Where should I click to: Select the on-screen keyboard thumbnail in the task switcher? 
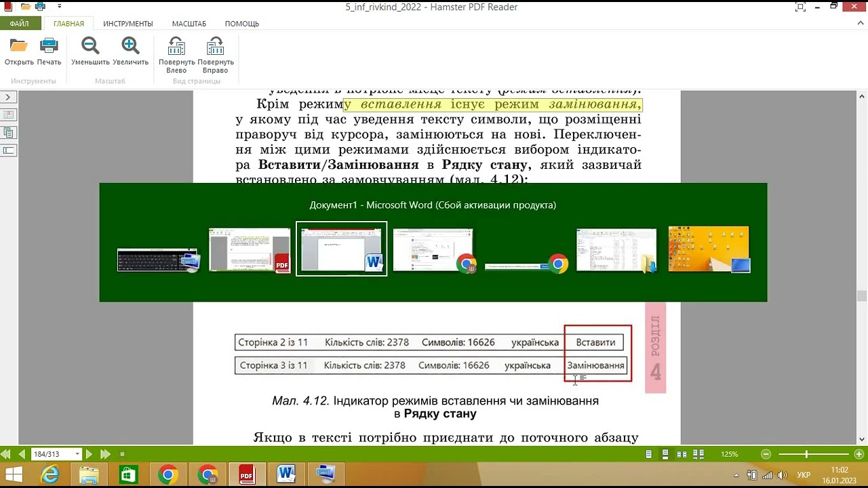click(x=158, y=260)
